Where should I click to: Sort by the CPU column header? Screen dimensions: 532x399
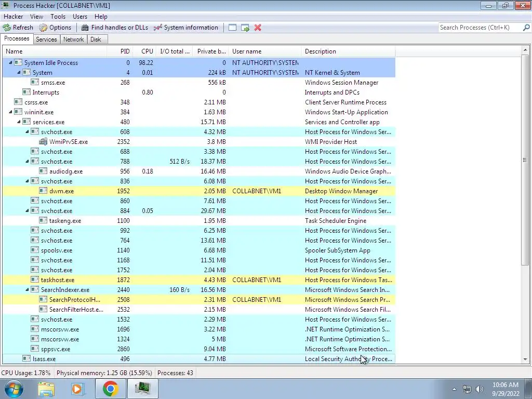[x=144, y=51]
